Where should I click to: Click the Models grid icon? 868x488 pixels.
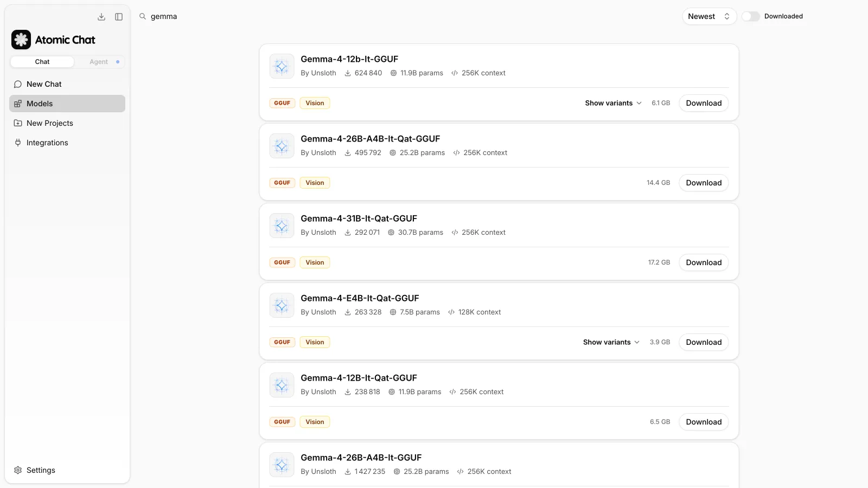tap(18, 104)
